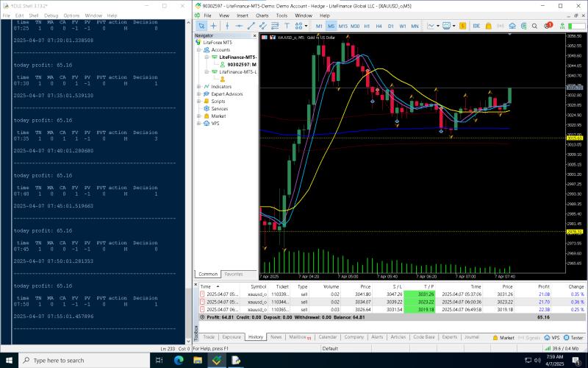Screen dimensions: 588x368
Task: Open templates dropdown arrow
Action: point(453,26)
